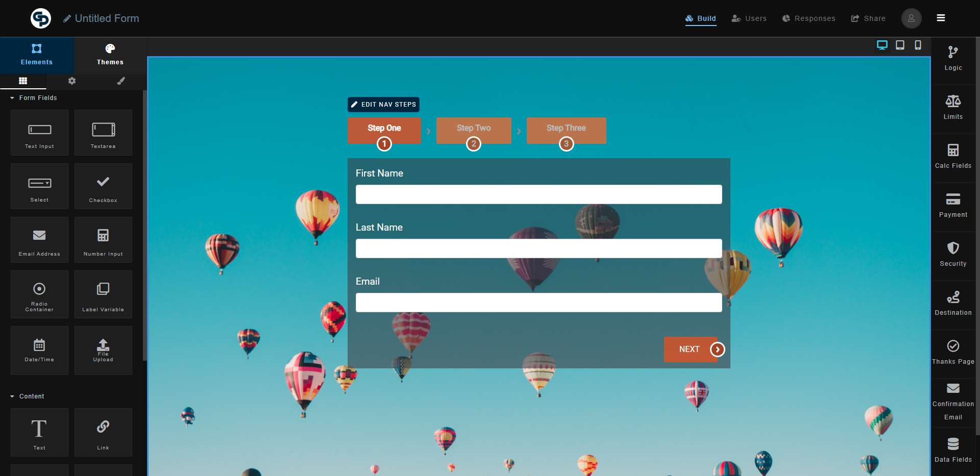Open the Limits panel
The image size is (980, 476).
953,108
